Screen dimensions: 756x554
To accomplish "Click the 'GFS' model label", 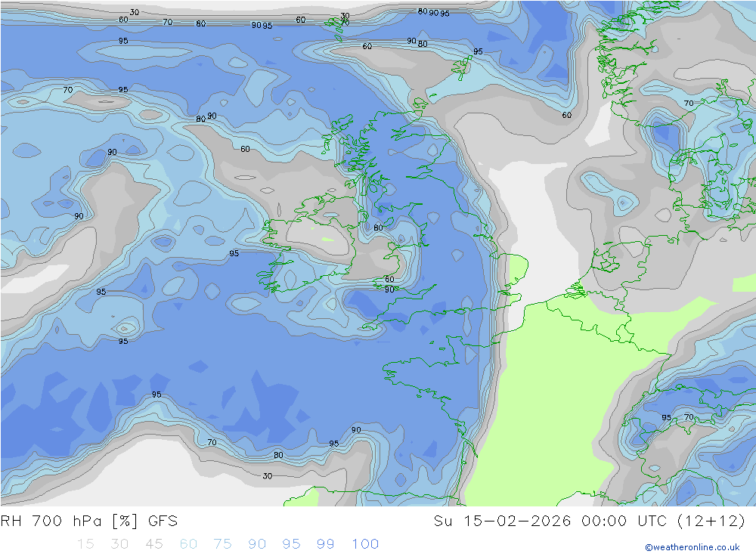I will point(163,522).
